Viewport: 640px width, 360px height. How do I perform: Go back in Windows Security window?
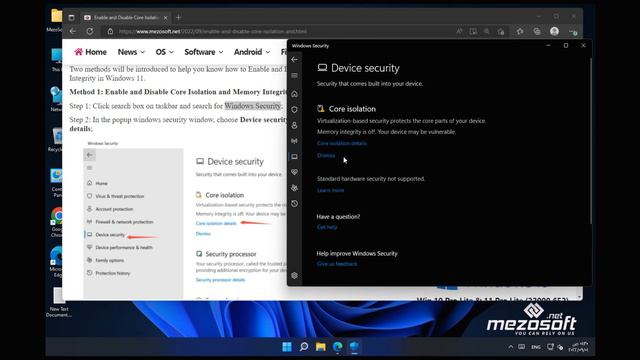tap(294, 60)
